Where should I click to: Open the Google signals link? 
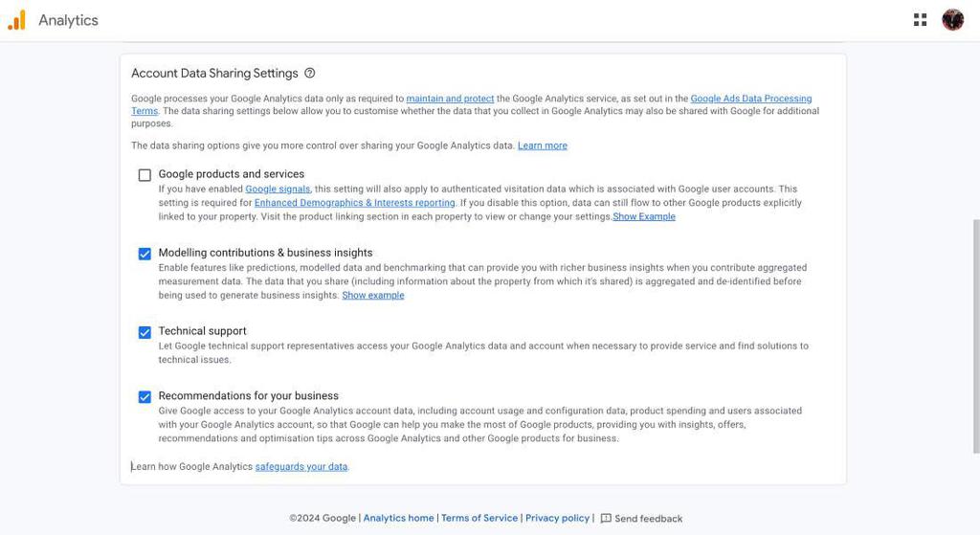[x=278, y=189]
